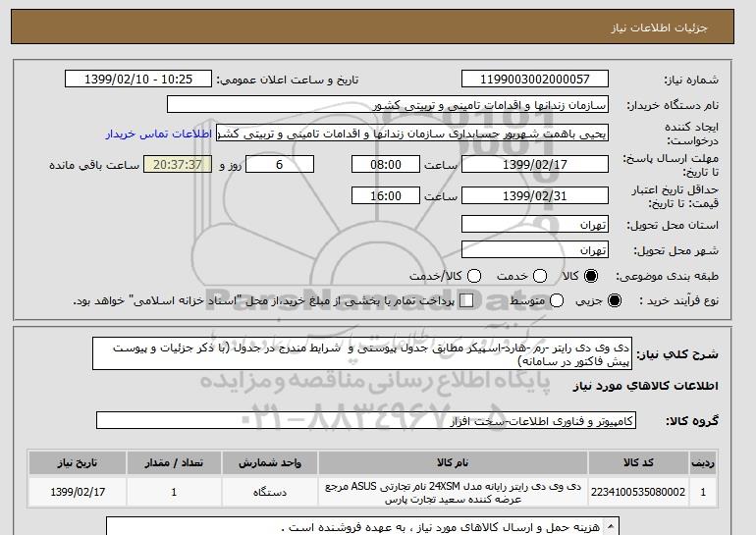Click the جزئیات اطلاعات نیاز header title

660,27
